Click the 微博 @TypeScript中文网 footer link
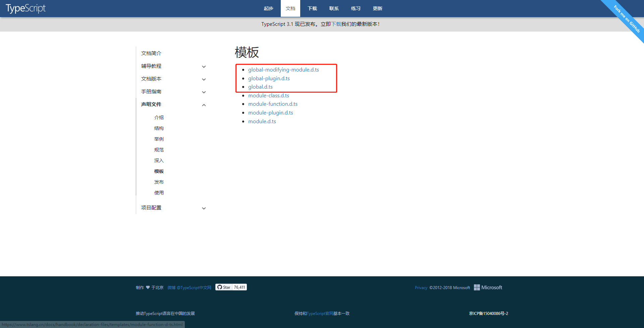Image resolution: width=644 pixels, height=328 pixels. click(x=189, y=288)
